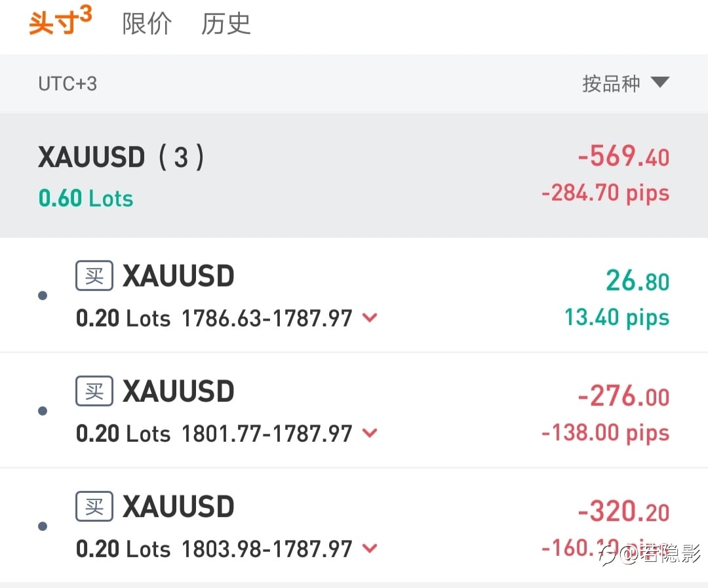Select bullet dot of the 1803.98 position
Screen dimensions: 708x588
pyautogui.click(x=43, y=526)
